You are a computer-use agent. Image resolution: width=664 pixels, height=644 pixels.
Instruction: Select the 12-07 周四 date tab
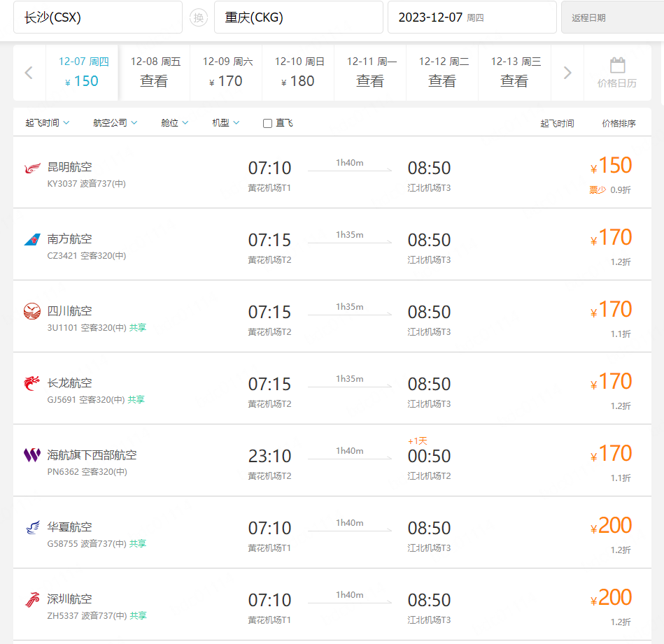point(82,73)
